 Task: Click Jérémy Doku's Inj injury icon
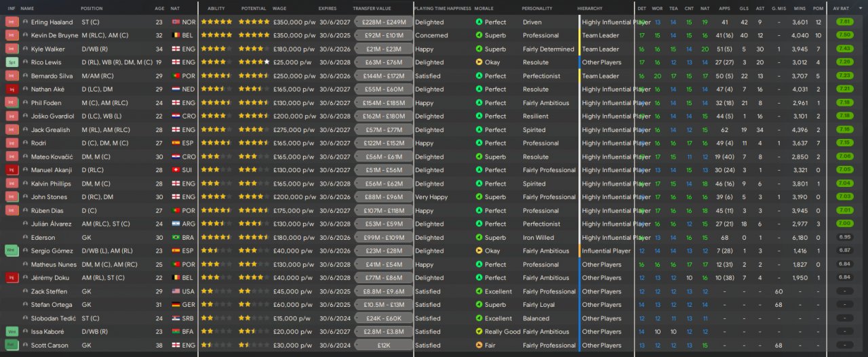(x=12, y=278)
